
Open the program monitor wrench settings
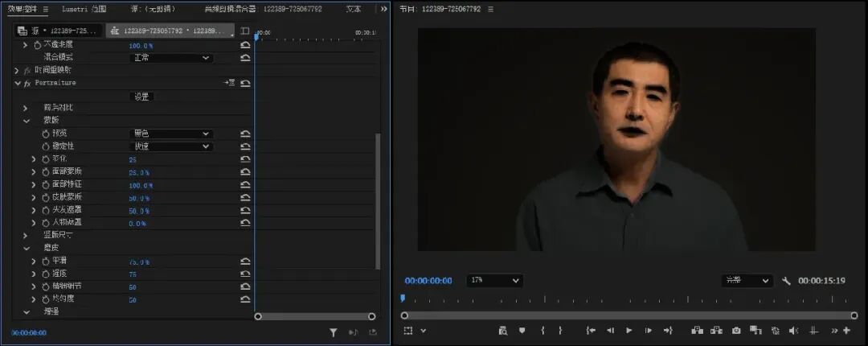click(x=786, y=281)
